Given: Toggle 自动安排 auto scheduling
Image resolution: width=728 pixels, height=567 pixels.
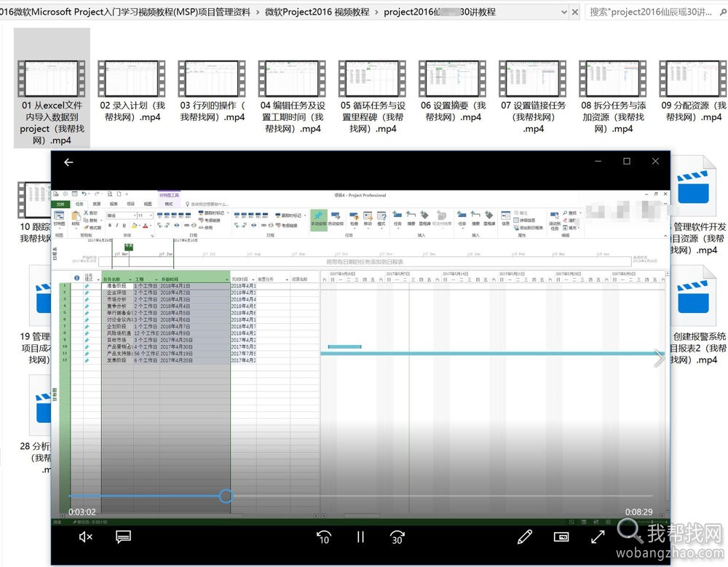Looking at the screenshot, I should [x=336, y=218].
